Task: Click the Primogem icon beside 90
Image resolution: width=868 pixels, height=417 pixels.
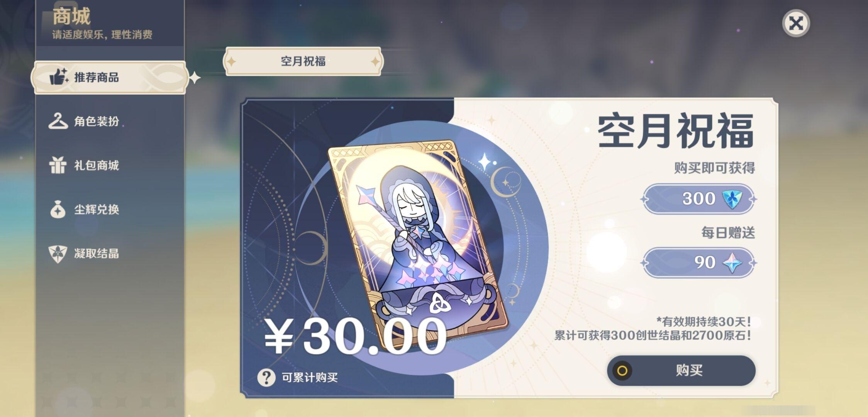Action: [732, 263]
